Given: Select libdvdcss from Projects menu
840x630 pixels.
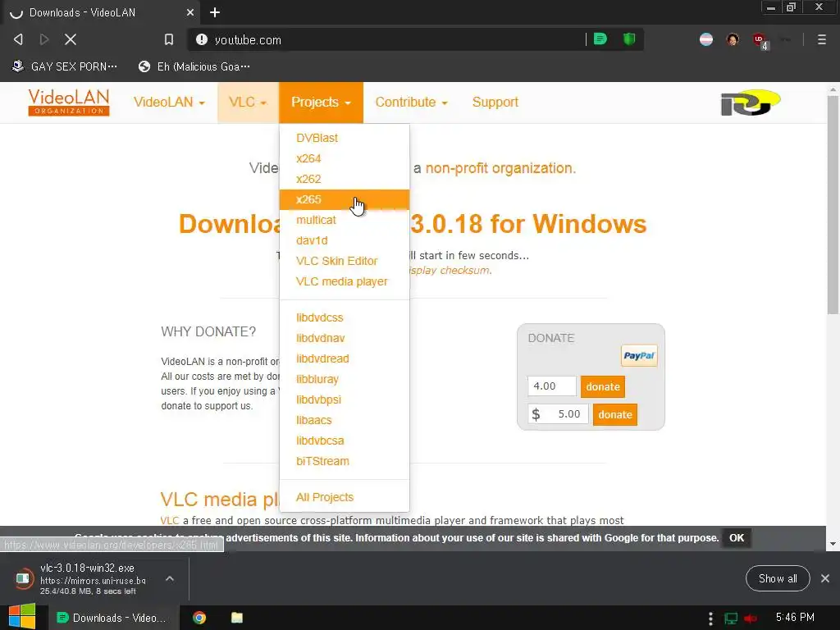Looking at the screenshot, I should (345, 317).
